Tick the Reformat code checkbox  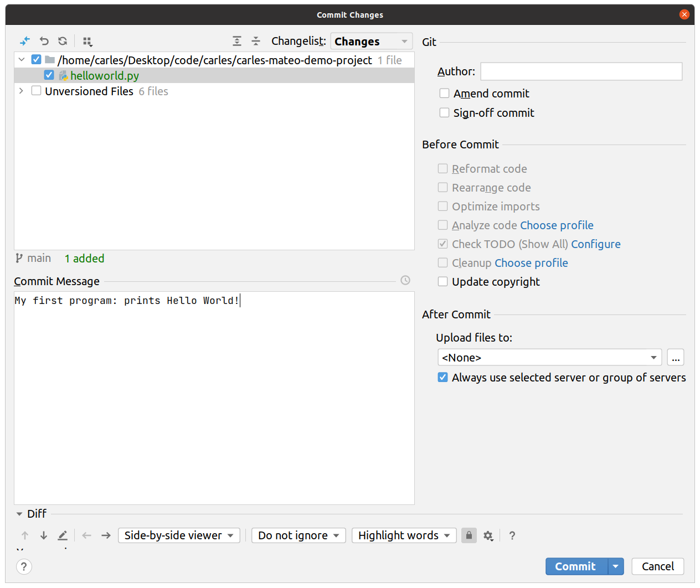(x=442, y=168)
